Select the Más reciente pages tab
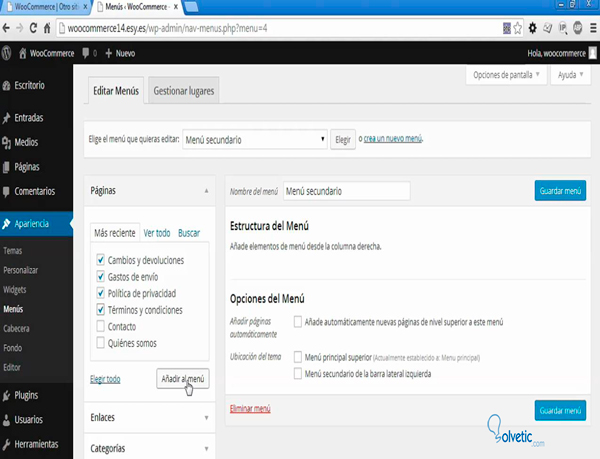Image resolution: width=600 pixels, height=459 pixels. (115, 233)
